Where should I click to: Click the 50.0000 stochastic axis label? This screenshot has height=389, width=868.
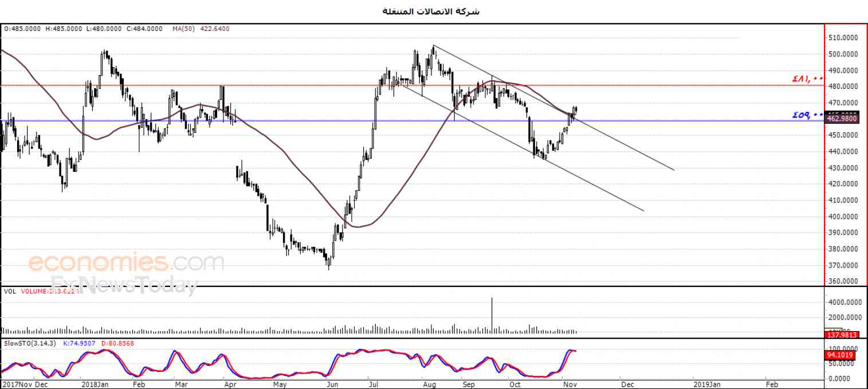pyautogui.click(x=840, y=364)
